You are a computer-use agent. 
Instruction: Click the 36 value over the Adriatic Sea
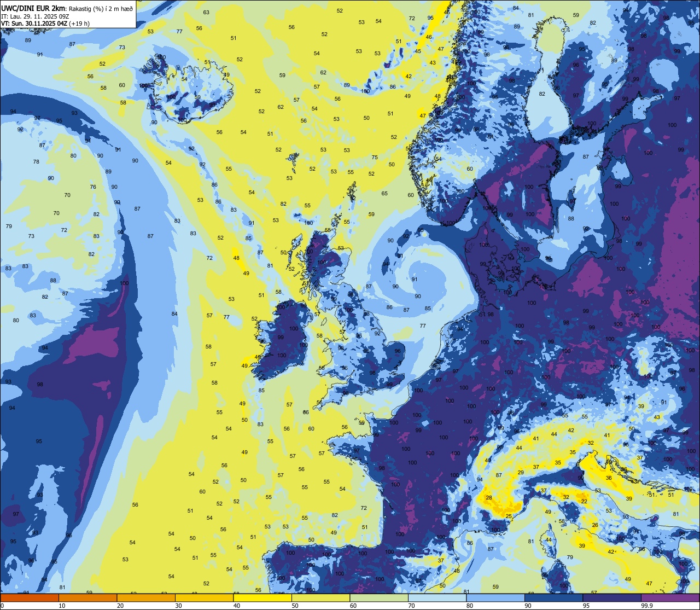tap(609, 478)
